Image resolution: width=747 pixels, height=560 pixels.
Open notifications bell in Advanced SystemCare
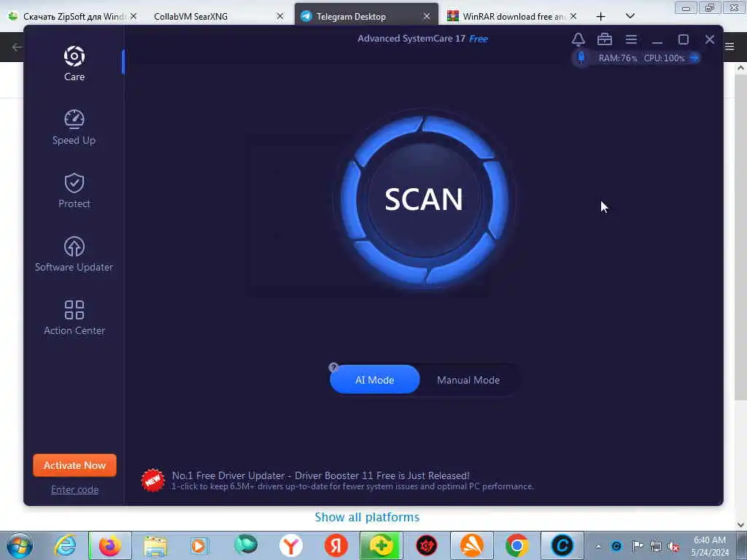coord(578,39)
